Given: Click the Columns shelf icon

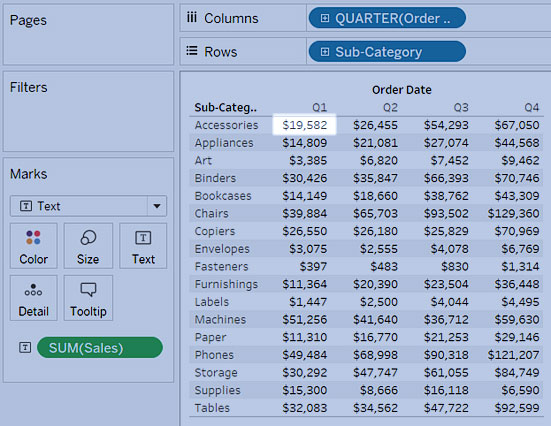Looking at the screenshot, I should click(x=192, y=17).
